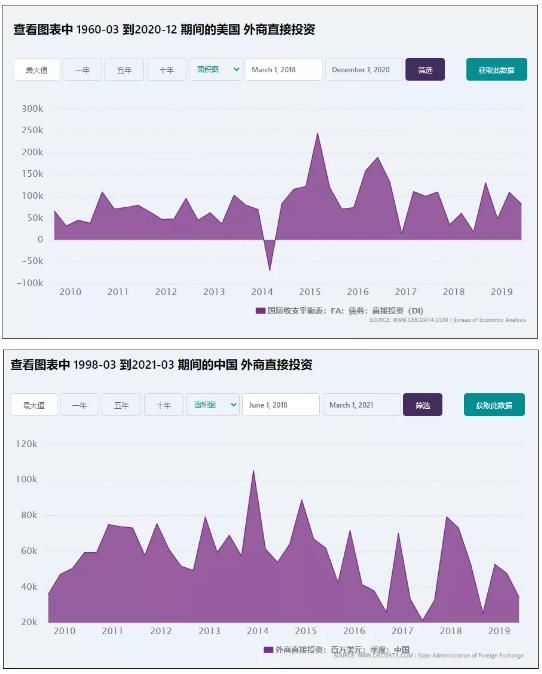Choose 十年 range in the China chart
The image size is (542, 674).
pos(164,404)
